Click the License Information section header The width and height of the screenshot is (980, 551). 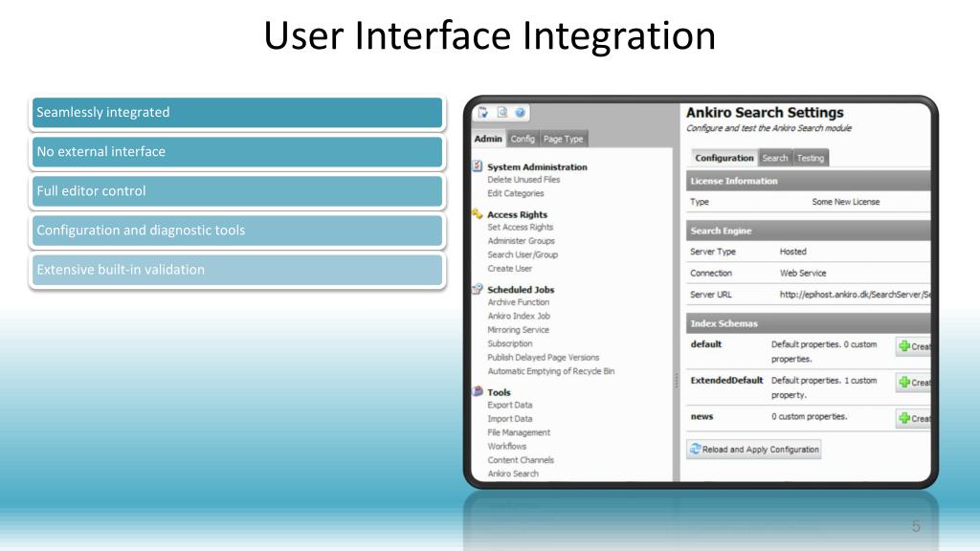pos(808,181)
